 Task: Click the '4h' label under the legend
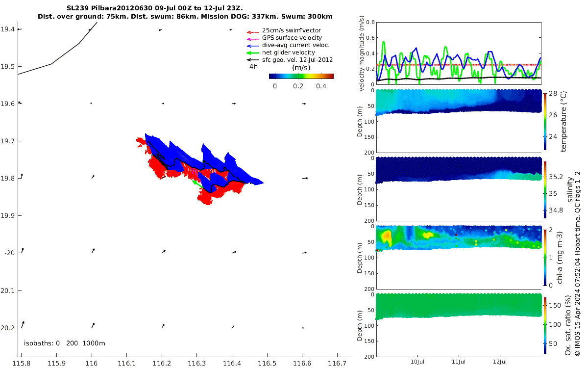[x=253, y=67]
